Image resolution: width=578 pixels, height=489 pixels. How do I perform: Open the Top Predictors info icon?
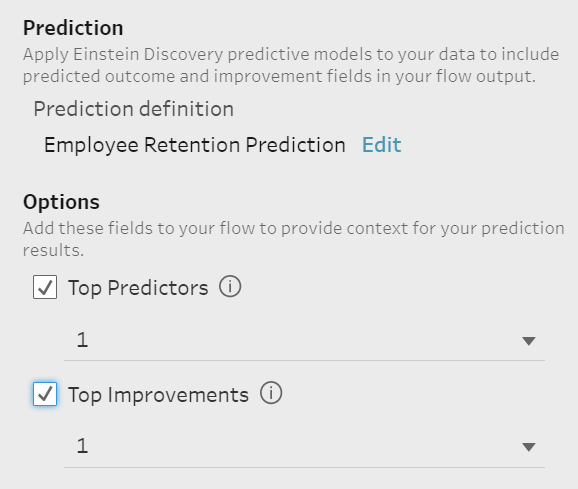click(230, 286)
